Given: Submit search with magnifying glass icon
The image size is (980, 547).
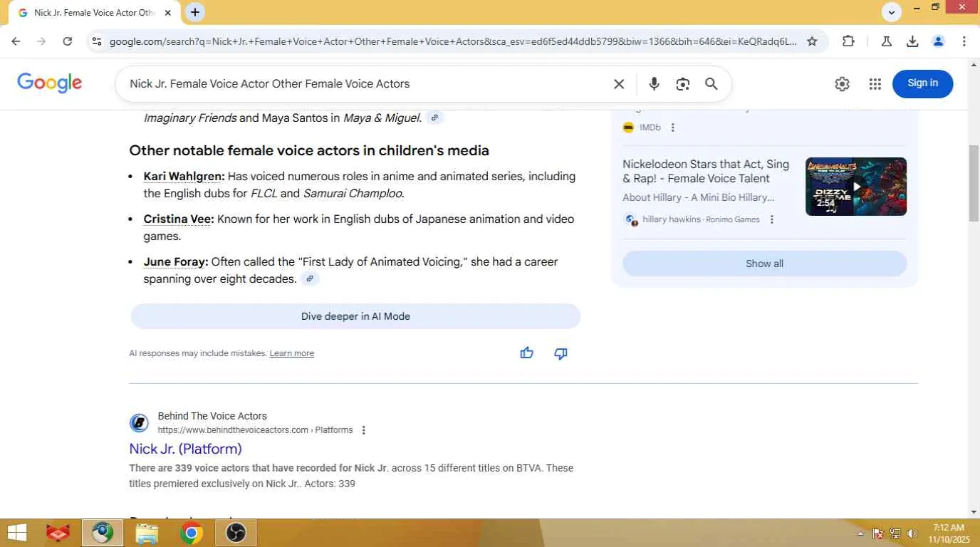Looking at the screenshot, I should [x=711, y=84].
